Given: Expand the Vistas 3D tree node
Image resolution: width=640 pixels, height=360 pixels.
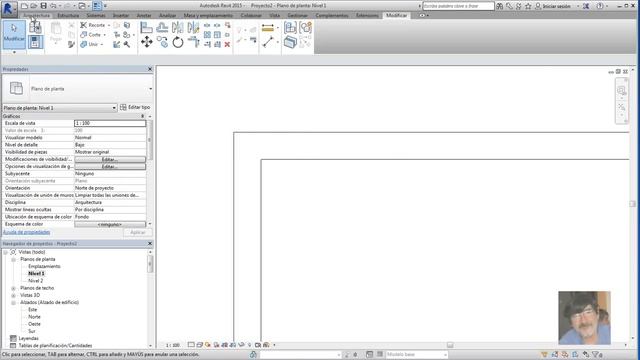Looking at the screenshot, I should point(13,296).
